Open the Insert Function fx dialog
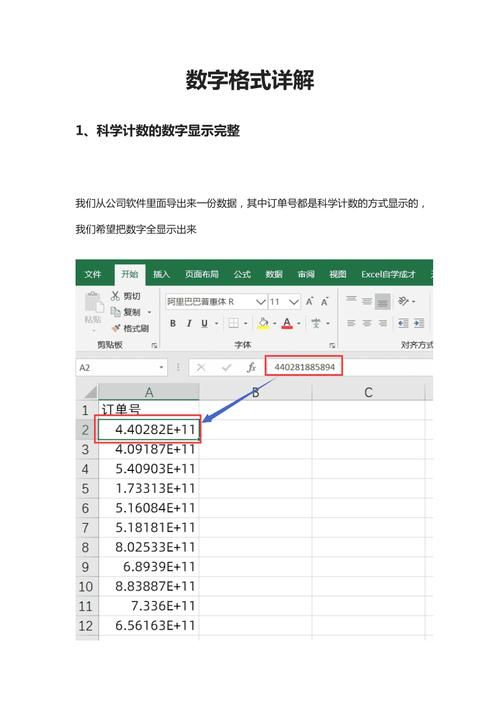Screen dimensions: 500x708 click(251, 368)
